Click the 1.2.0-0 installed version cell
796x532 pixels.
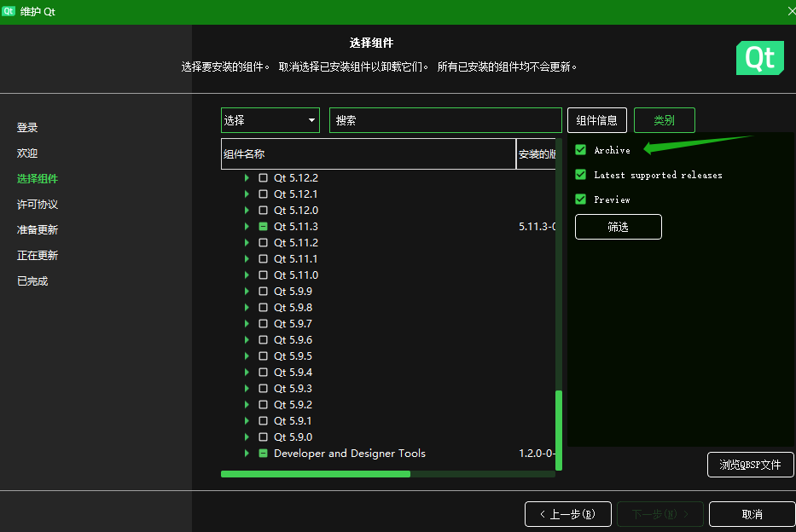point(537,454)
